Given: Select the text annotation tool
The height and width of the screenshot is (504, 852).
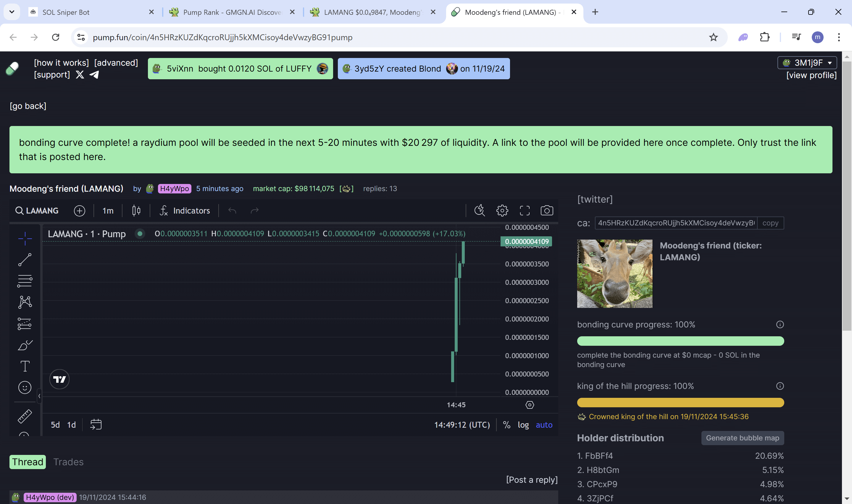Looking at the screenshot, I should tap(25, 366).
